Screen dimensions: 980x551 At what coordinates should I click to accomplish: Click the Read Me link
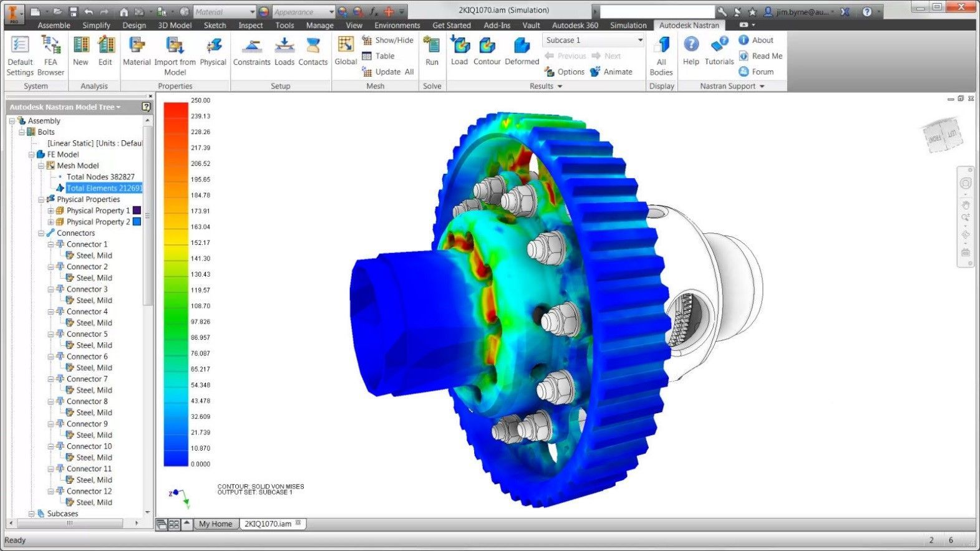760,56
